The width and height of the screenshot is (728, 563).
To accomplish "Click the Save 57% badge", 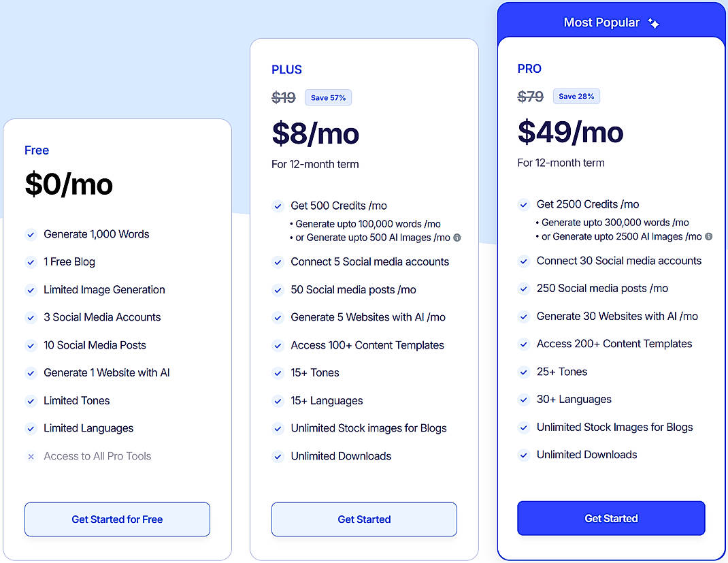I will [x=328, y=97].
